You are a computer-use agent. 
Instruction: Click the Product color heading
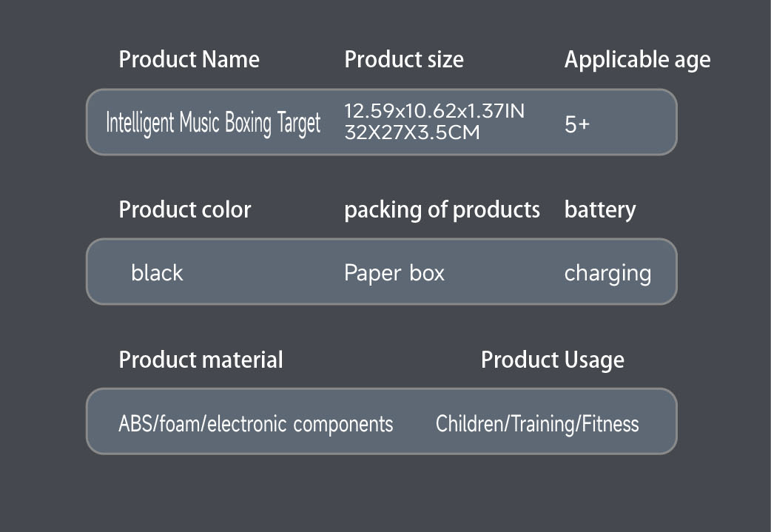point(185,210)
